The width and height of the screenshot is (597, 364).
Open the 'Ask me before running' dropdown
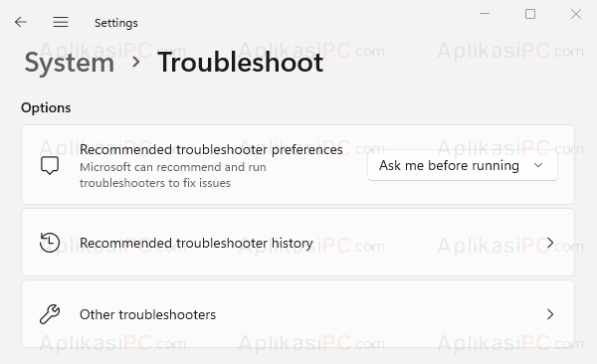[x=463, y=165]
